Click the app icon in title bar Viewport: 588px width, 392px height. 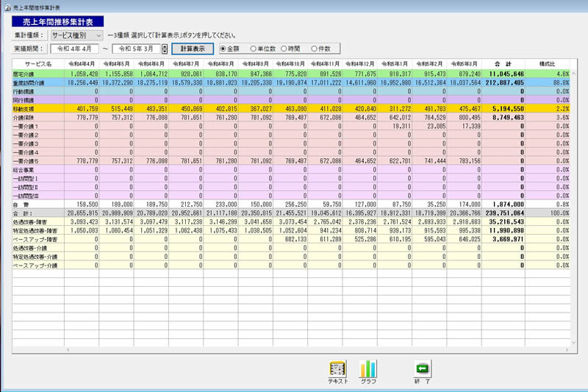(7, 7)
